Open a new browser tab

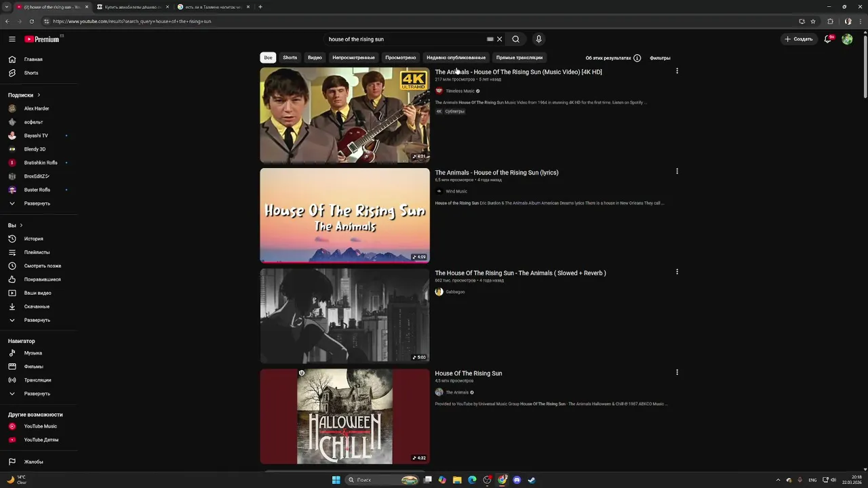tap(260, 7)
